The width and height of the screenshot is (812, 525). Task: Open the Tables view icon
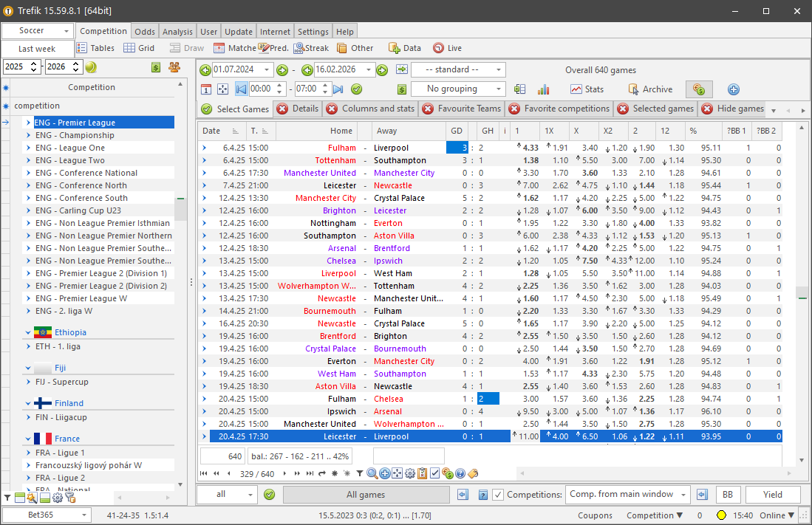82,48
